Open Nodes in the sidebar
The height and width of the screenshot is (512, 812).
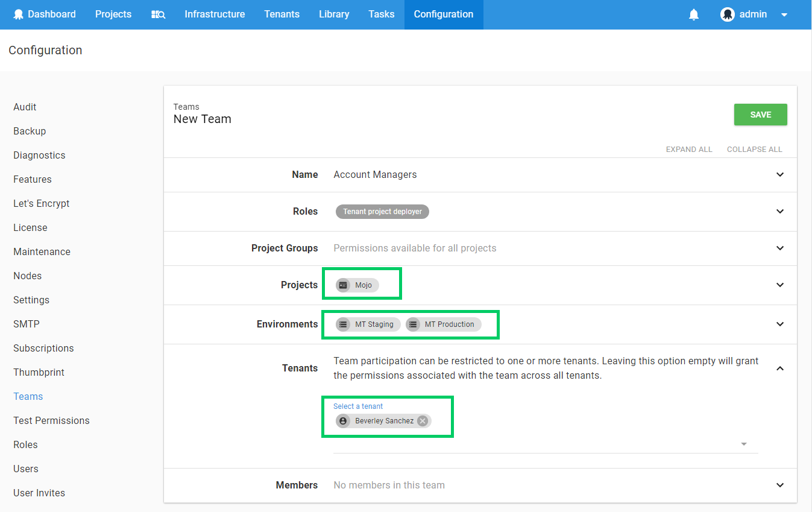[x=28, y=276]
